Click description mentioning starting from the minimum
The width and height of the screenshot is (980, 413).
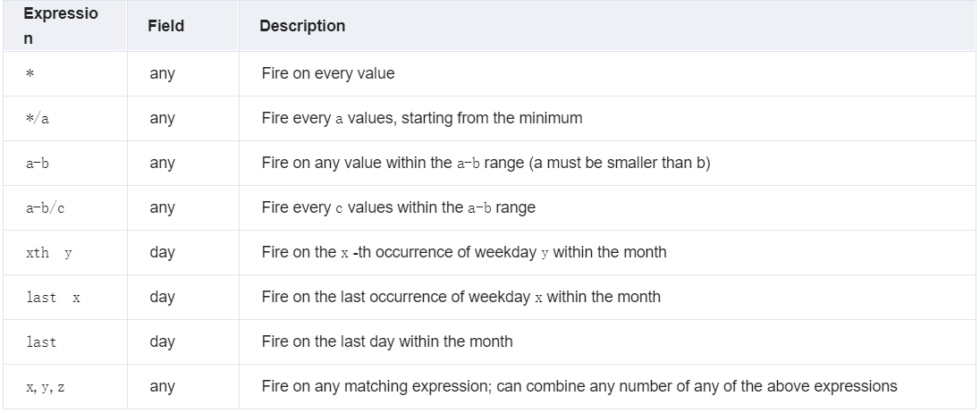point(422,118)
